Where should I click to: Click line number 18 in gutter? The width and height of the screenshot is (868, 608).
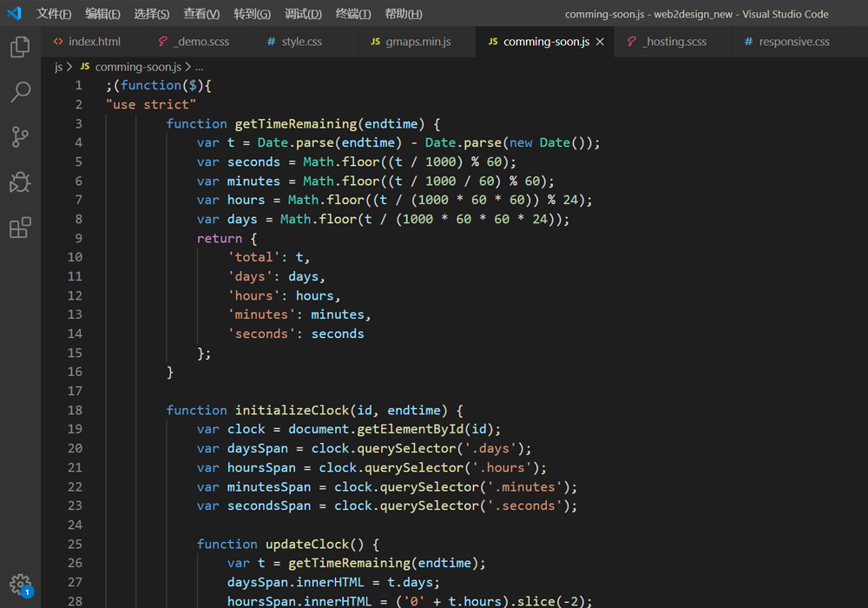(x=76, y=410)
